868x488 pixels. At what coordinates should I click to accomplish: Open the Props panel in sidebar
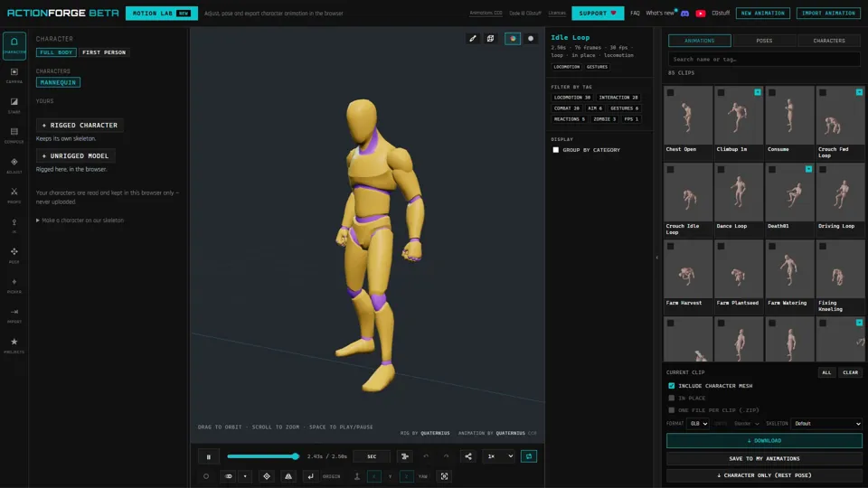pos(14,195)
